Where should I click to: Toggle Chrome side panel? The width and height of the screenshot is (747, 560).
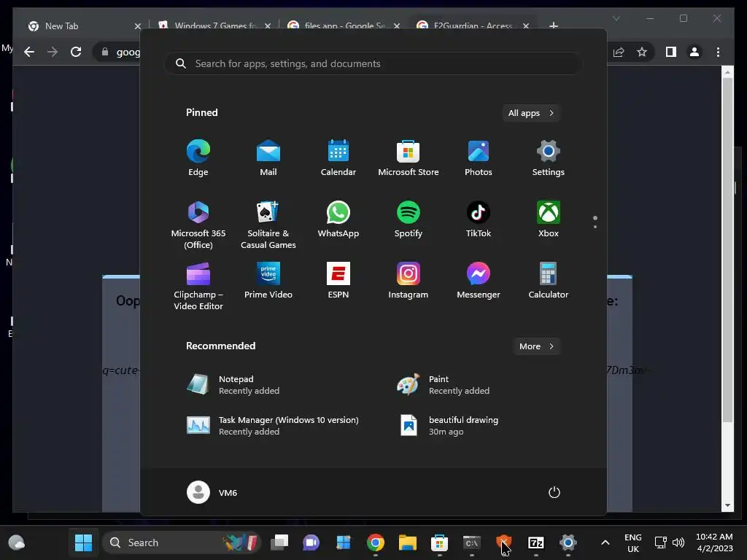point(671,52)
